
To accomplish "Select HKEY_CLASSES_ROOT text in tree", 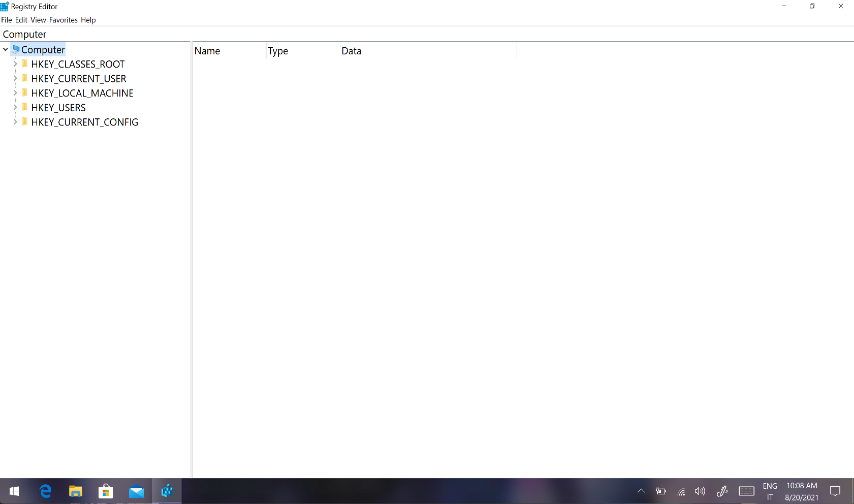I will (78, 64).
